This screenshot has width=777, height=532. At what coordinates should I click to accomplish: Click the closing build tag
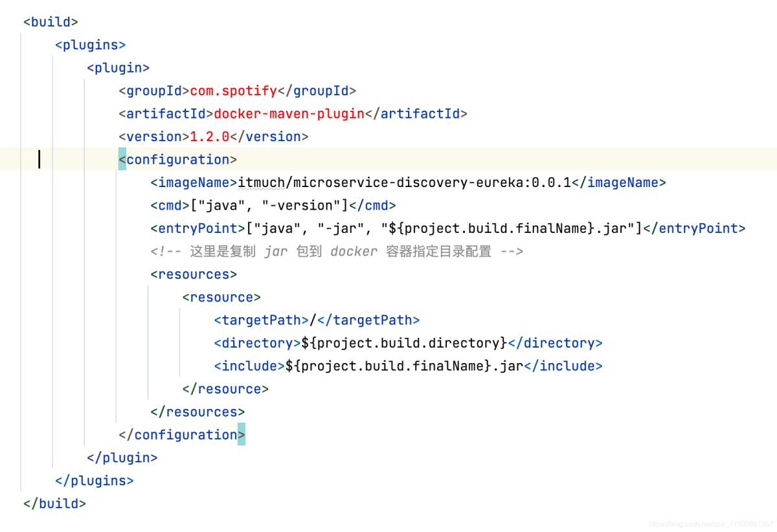[54, 504]
